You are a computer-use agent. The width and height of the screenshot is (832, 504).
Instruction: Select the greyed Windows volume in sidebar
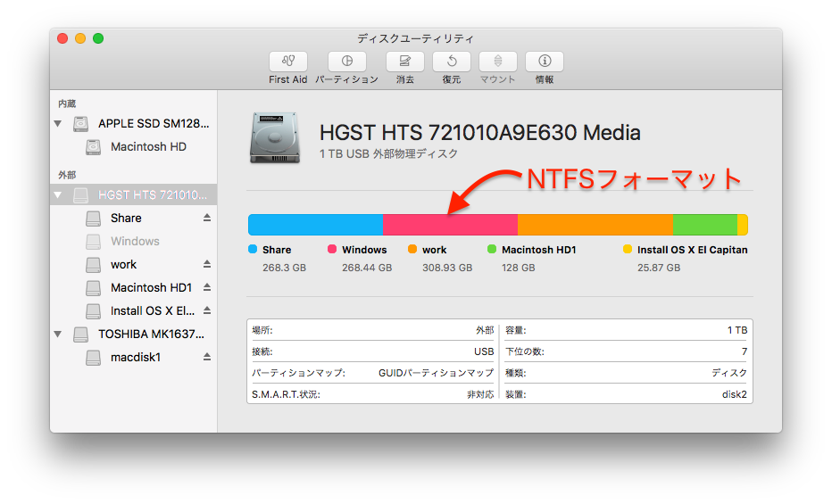[x=134, y=241]
